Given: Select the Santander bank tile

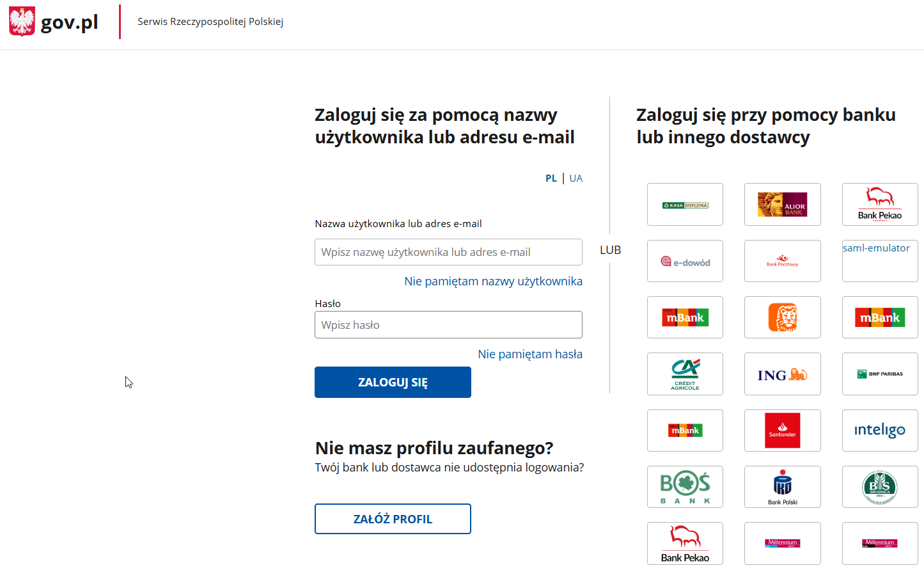Looking at the screenshot, I should (782, 430).
